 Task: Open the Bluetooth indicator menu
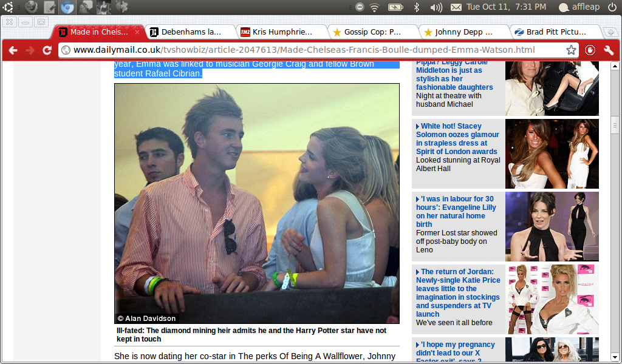point(417,7)
